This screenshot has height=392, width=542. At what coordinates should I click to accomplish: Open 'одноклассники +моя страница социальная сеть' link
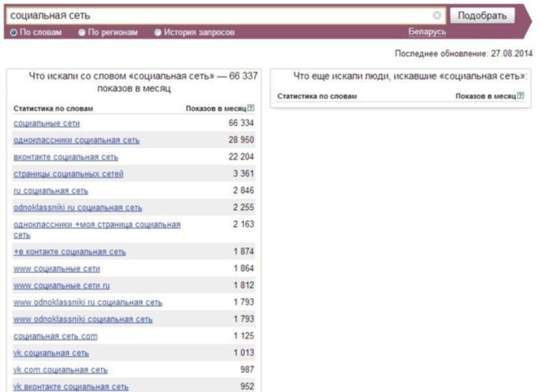point(97,224)
